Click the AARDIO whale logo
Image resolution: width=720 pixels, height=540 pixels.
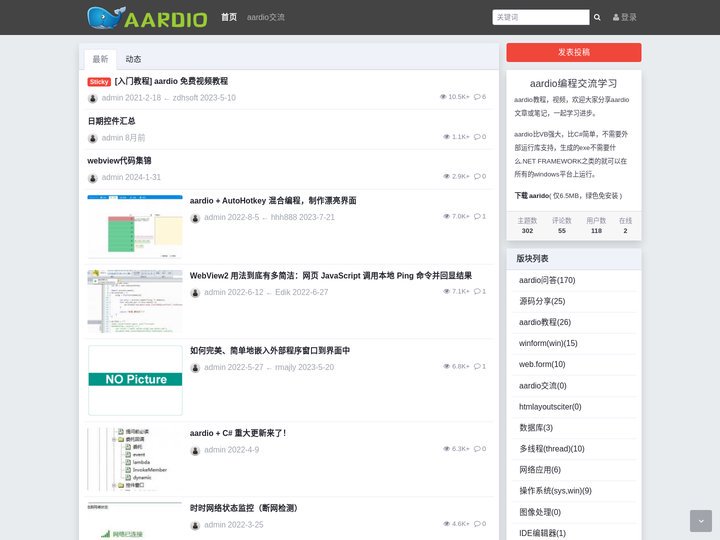[x=147, y=18]
